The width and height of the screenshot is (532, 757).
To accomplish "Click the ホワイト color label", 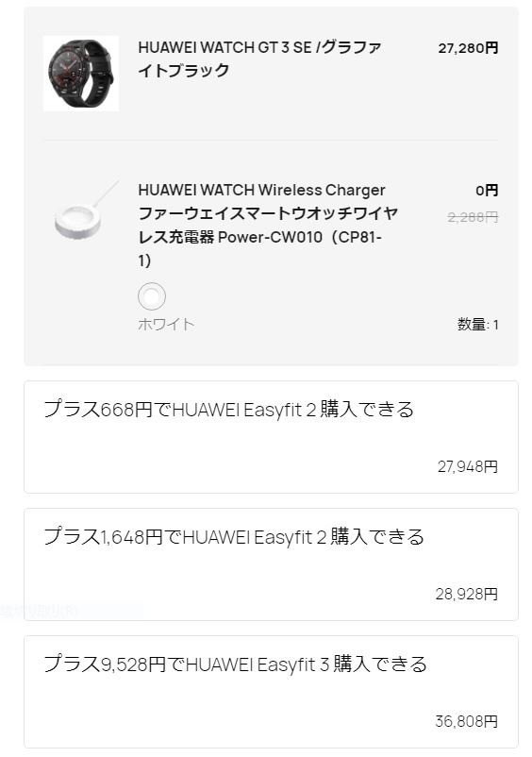I will 166,324.
